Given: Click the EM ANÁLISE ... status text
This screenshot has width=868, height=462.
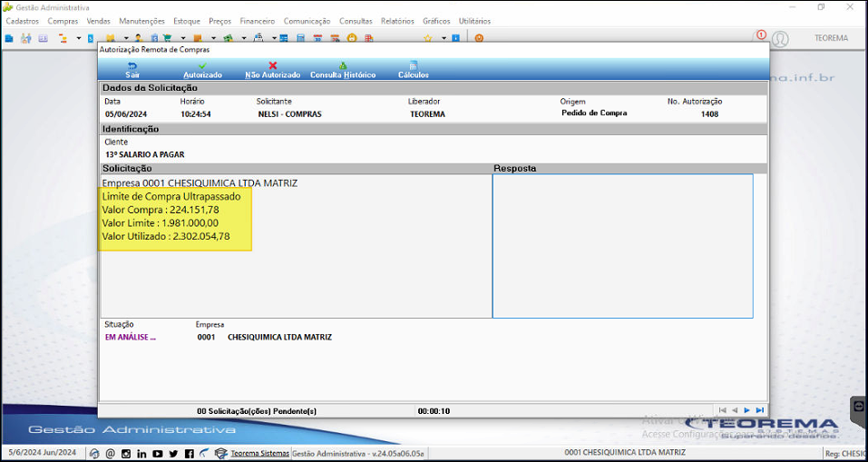Looking at the screenshot, I should tap(130, 337).
